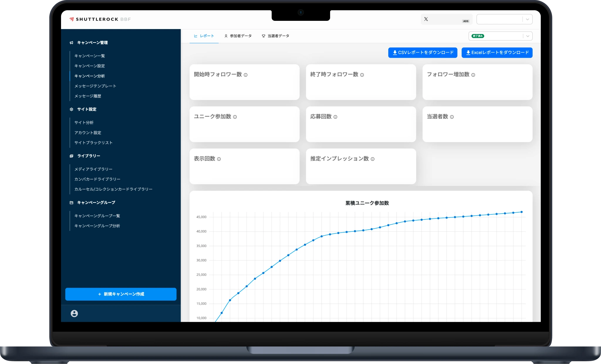Open キャンペーン設定 in sidebar
This screenshot has width=601, height=364.
(90, 66)
